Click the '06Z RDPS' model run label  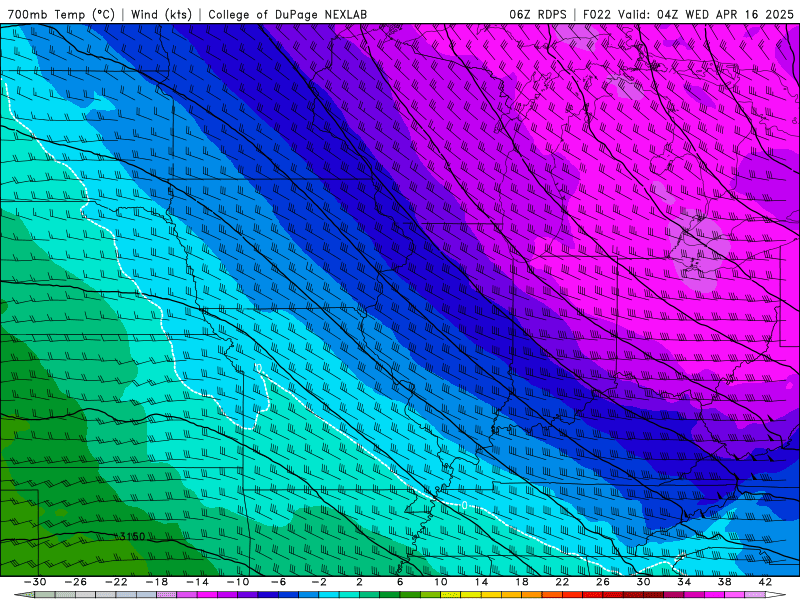538,14
